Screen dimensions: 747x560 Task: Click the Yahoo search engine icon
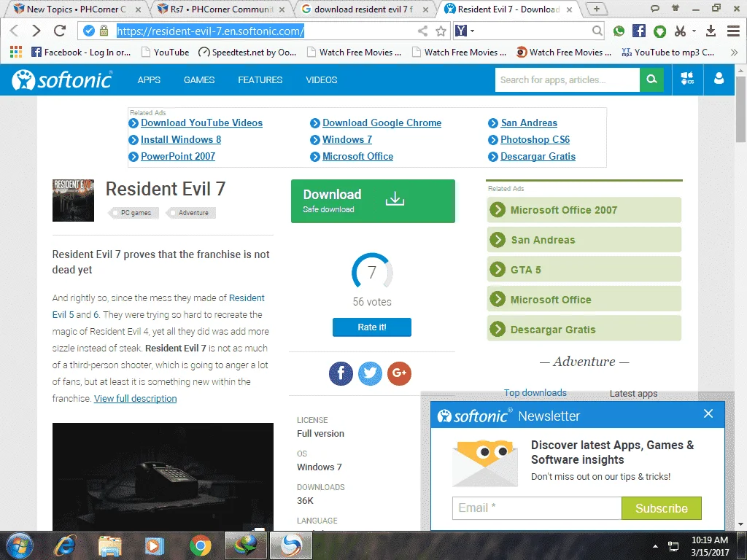click(x=461, y=31)
